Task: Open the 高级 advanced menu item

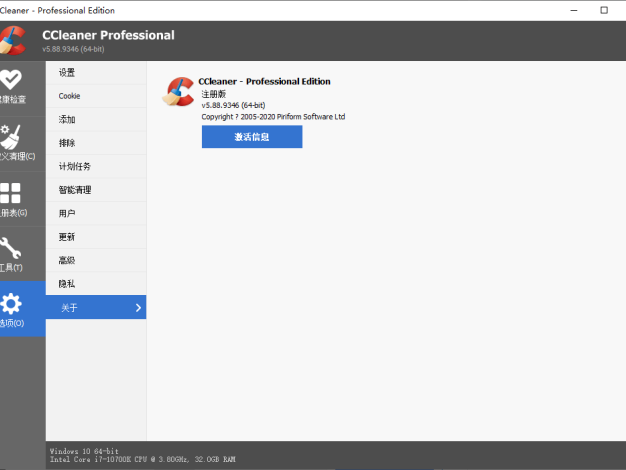Action: point(96,260)
